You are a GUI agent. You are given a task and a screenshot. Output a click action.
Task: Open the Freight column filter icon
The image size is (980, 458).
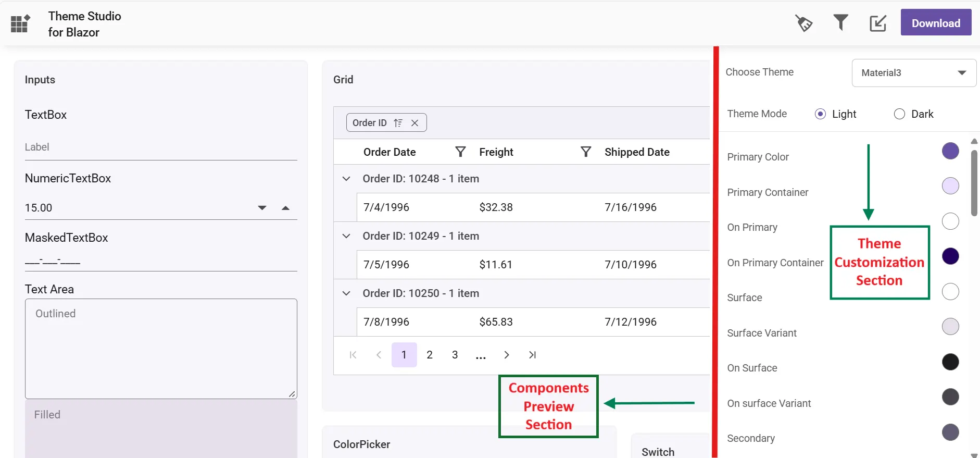click(586, 152)
